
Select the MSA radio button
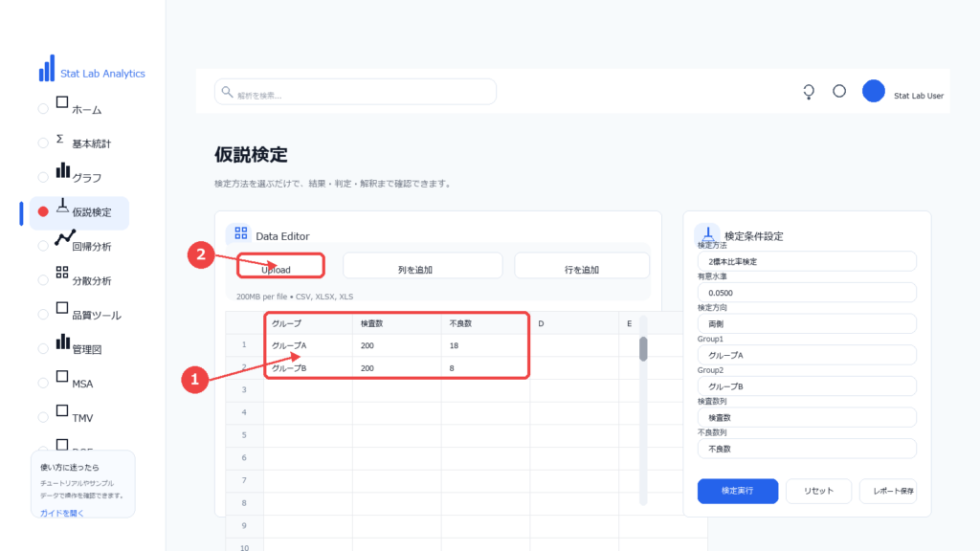click(42, 384)
